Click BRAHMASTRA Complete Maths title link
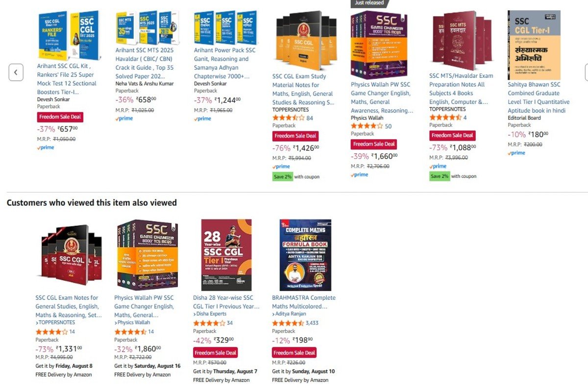 tap(304, 302)
